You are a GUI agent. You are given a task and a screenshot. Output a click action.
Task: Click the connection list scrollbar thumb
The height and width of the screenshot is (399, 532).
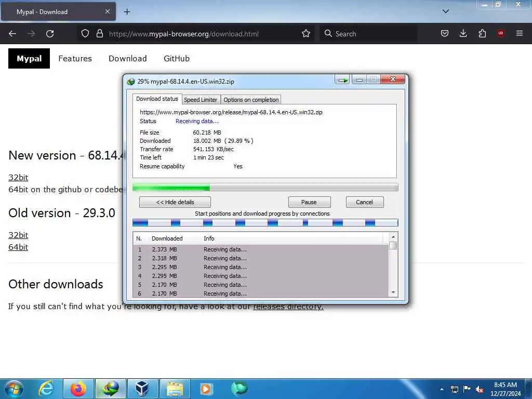coord(393,246)
